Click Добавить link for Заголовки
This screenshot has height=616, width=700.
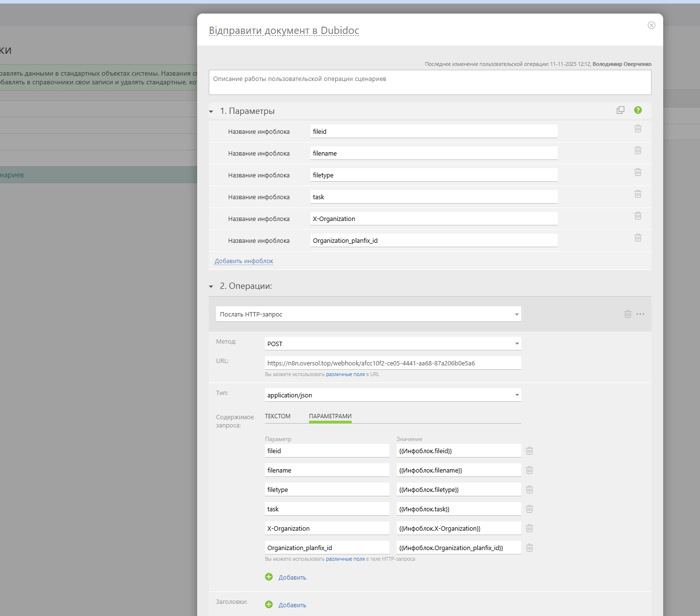coord(292,605)
